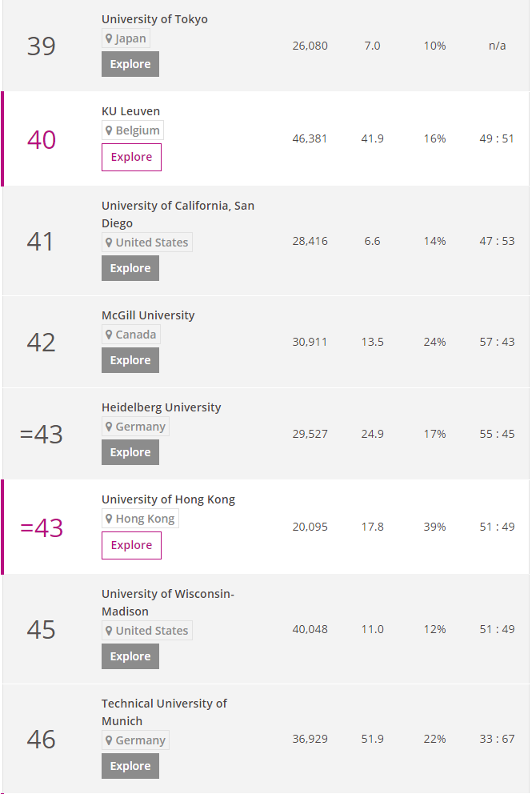532x794 pixels.
Task: Open University of Wisconsin-Madison title link
Action: pos(167,603)
